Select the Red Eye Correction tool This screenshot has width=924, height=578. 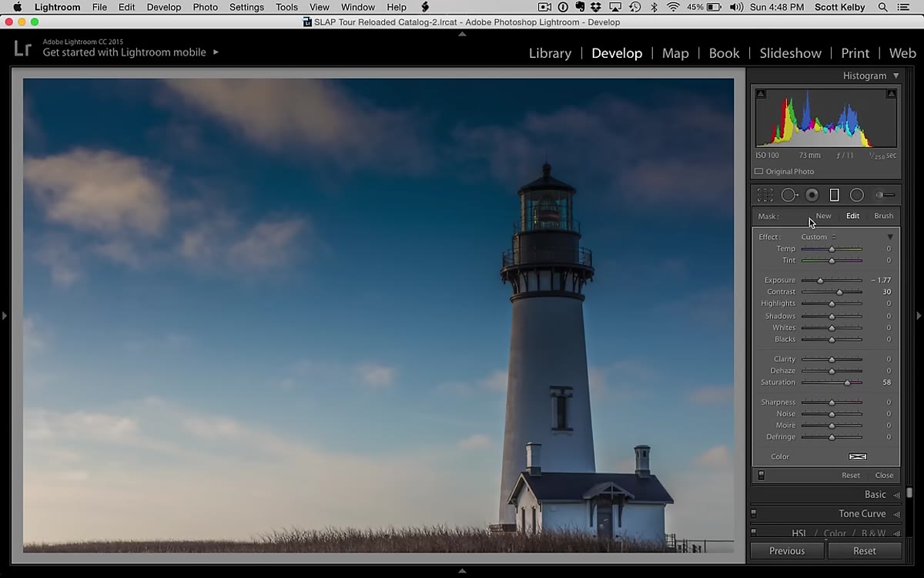tap(812, 195)
